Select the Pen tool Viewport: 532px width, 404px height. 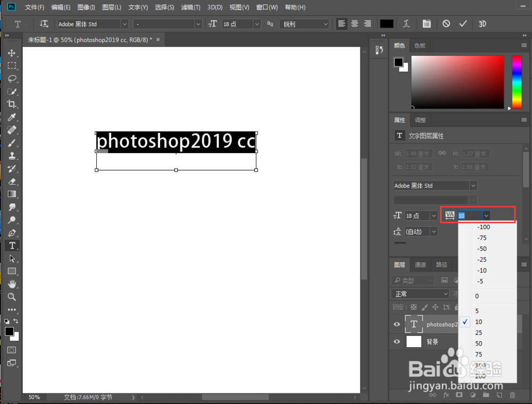[x=12, y=233]
